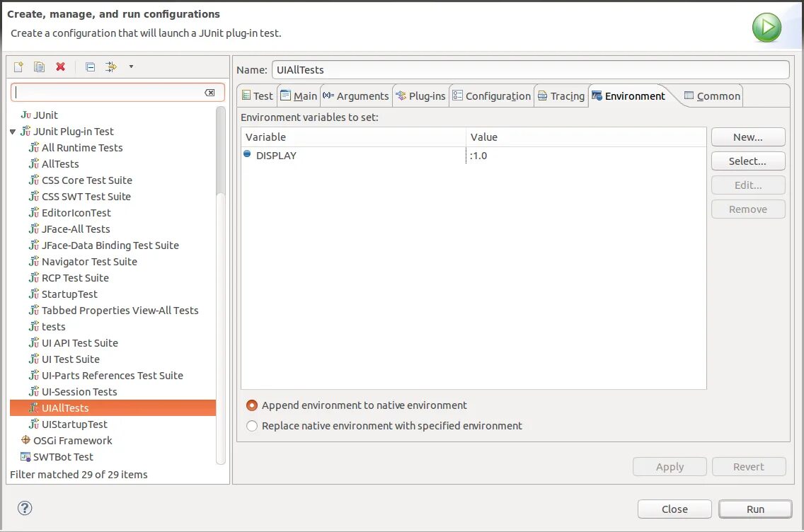The height and width of the screenshot is (532, 804).
Task: Click the CSS SWT Test Suite icon
Action: (34, 197)
